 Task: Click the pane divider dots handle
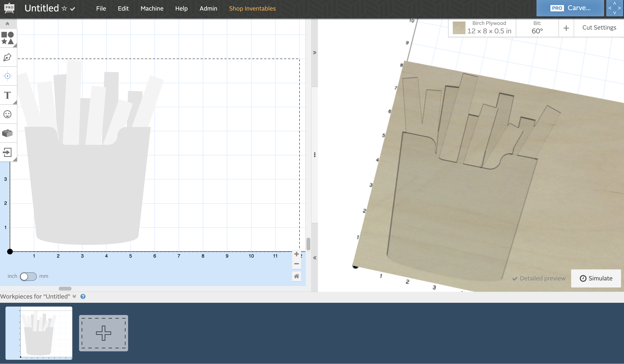coord(315,155)
